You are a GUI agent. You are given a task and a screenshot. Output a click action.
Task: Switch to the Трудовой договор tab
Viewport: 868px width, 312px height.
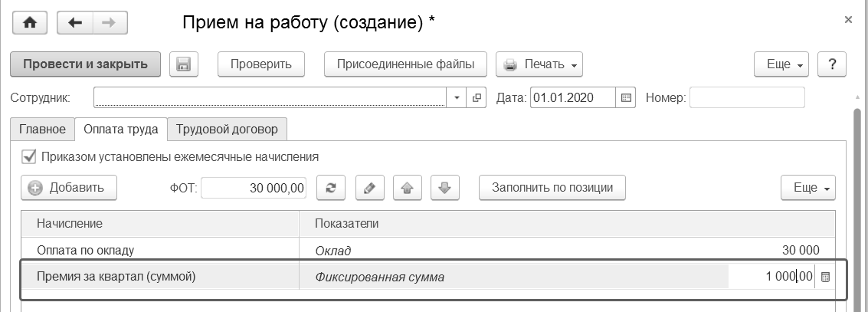227,129
